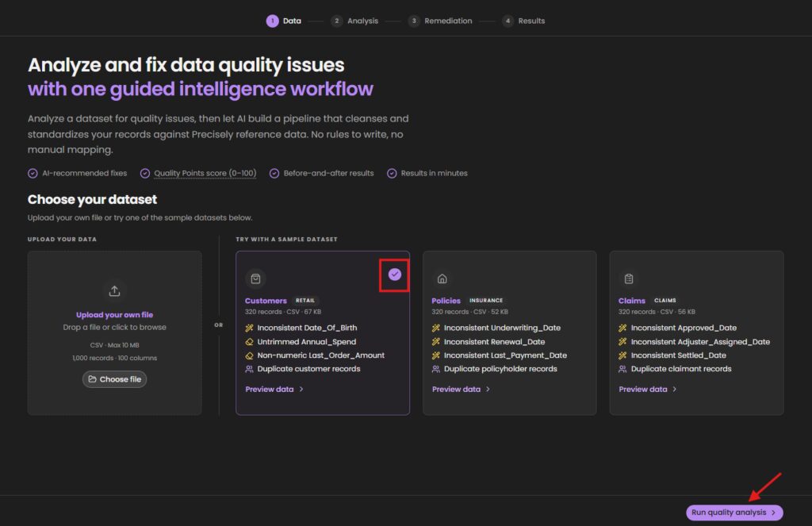Click wand icon beside Inconsistent Date_Of_Birth
This screenshot has height=526, width=812.
tap(249, 328)
